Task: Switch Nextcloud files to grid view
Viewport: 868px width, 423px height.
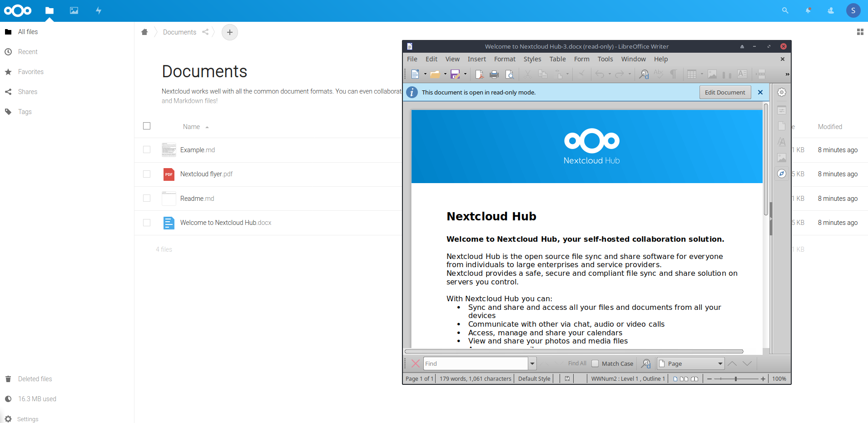Action: 860,32
